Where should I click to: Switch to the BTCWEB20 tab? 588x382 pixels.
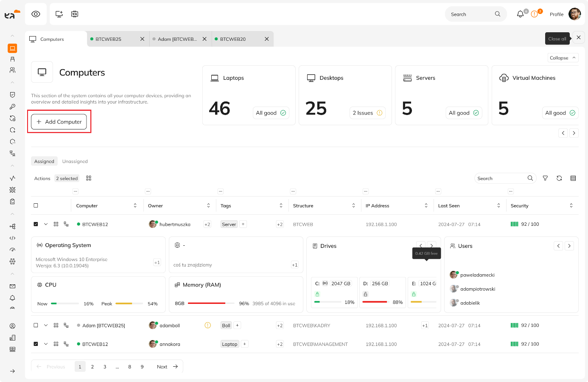coord(233,39)
